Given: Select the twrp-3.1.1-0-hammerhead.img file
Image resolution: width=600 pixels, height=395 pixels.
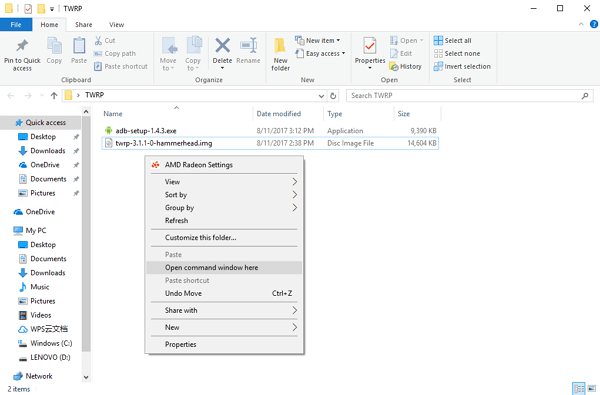Looking at the screenshot, I should click(x=270, y=143).
